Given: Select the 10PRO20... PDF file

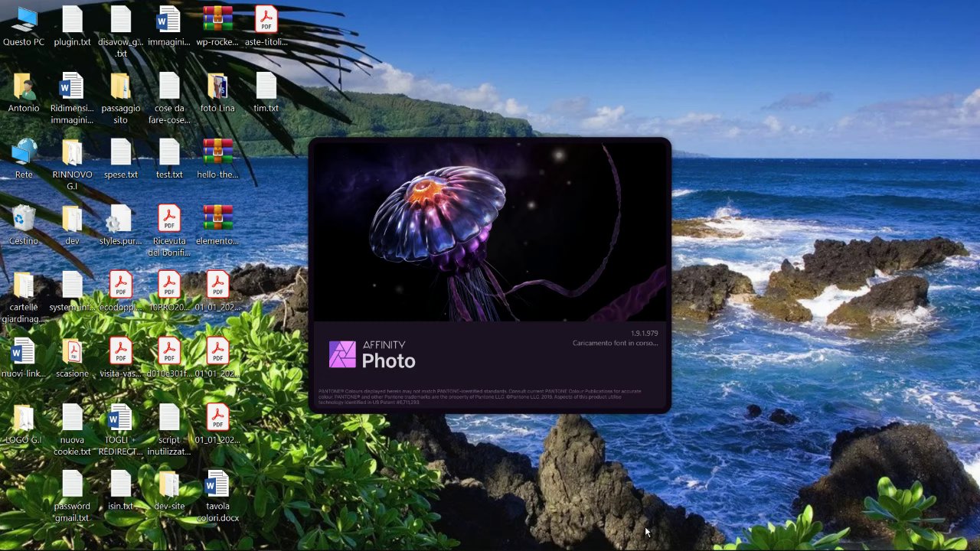Looking at the screenshot, I should pyautogui.click(x=169, y=292).
